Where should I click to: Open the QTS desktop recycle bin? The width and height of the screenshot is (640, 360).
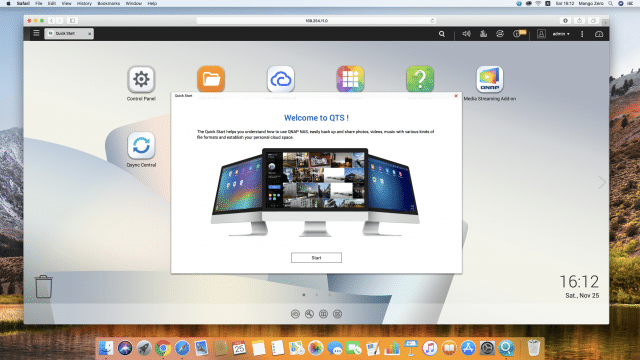point(43,286)
